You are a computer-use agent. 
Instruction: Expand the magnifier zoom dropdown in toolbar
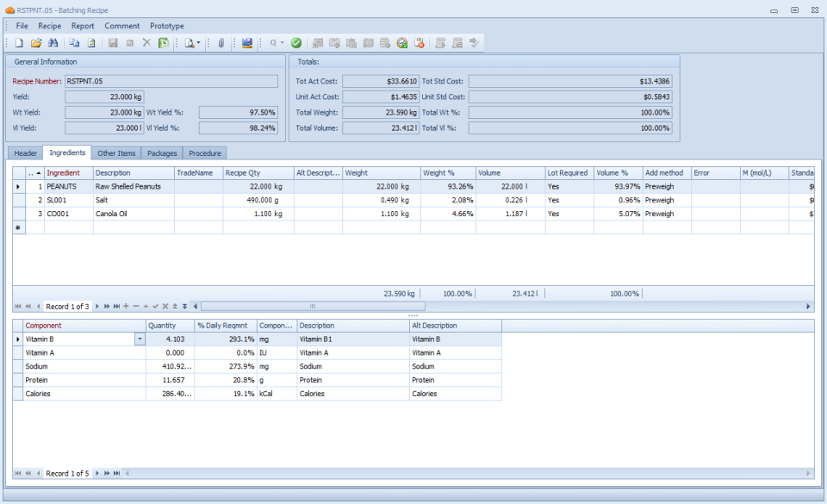tap(282, 42)
